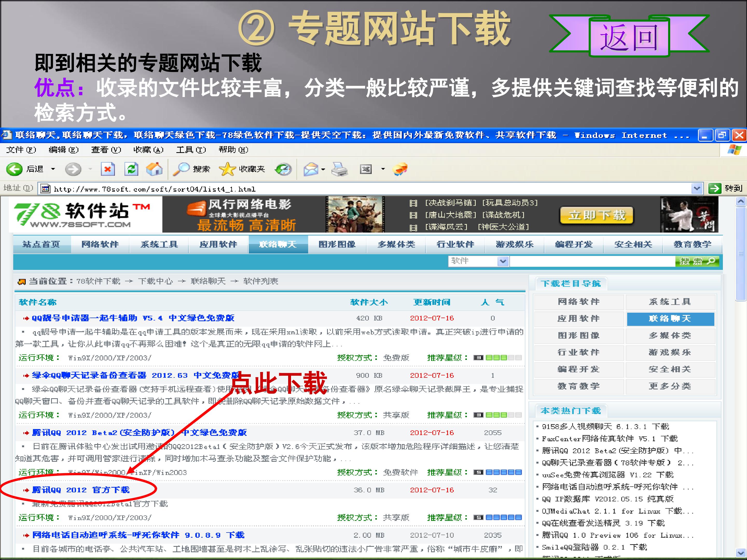The width and height of the screenshot is (747, 560).
Task: Click the grey Forward arrow icon
Action: click(73, 169)
